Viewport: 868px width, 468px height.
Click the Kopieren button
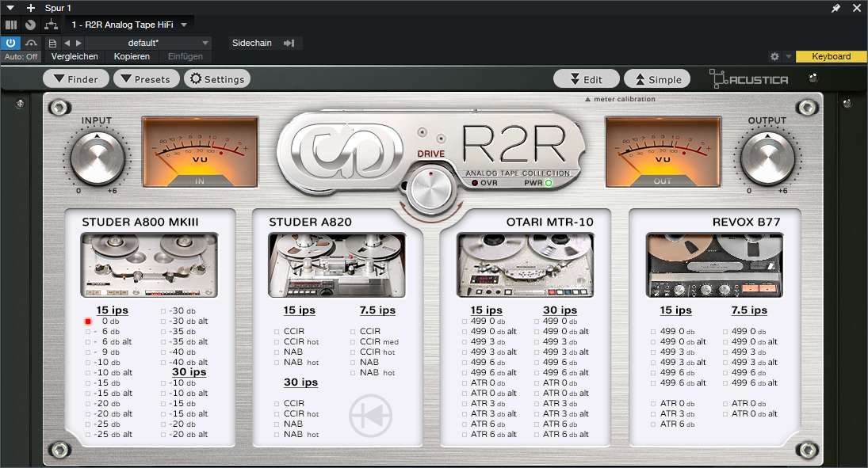[x=132, y=57]
